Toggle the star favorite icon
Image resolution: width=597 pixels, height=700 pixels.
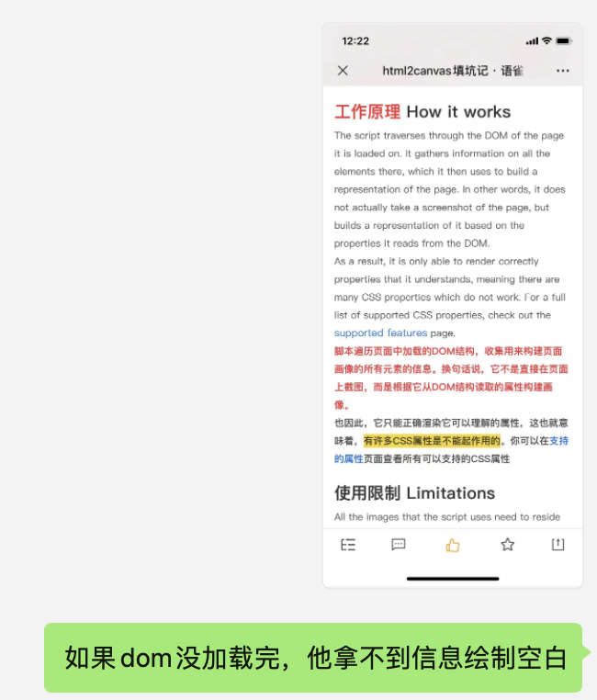point(507,544)
